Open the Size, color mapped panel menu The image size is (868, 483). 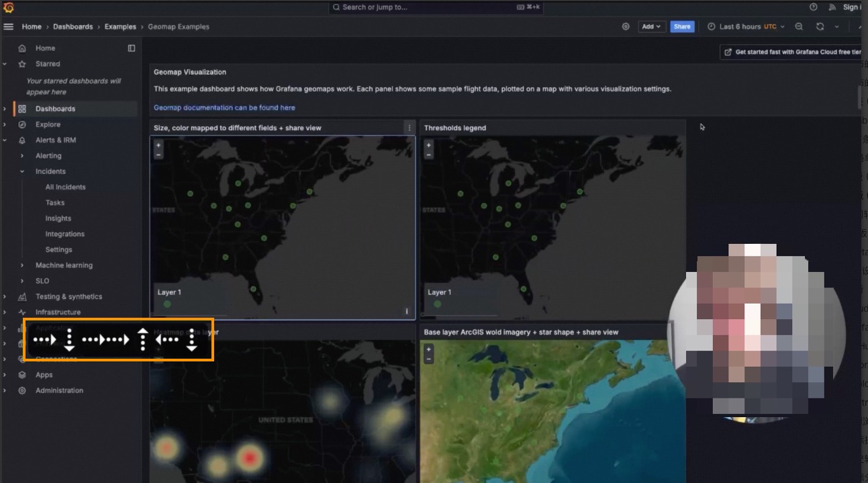point(409,128)
